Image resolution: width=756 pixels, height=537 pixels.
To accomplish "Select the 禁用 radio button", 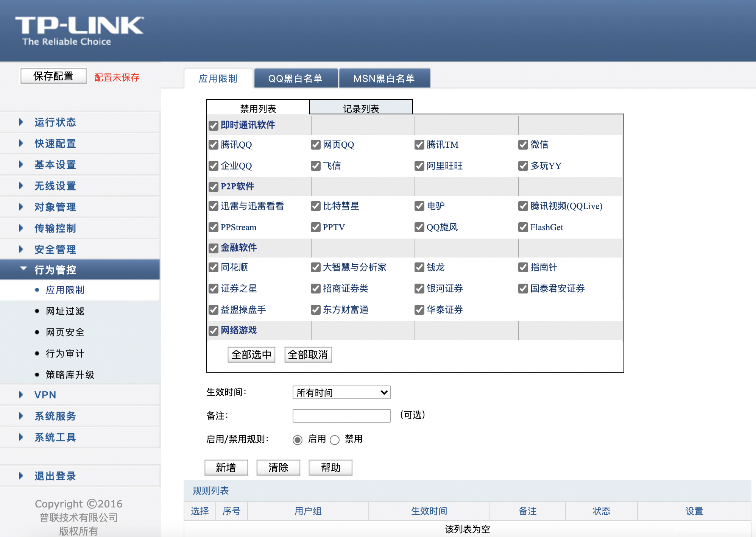I will click(x=335, y=440).
